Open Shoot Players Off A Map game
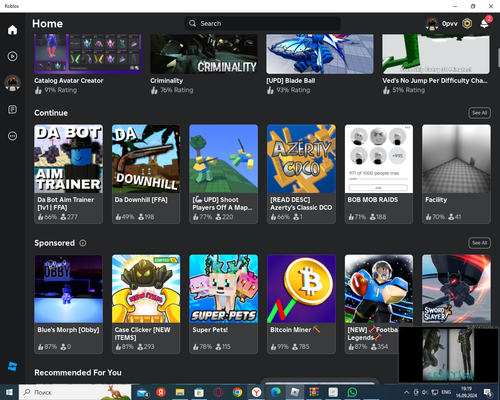 tap(223, 174)
